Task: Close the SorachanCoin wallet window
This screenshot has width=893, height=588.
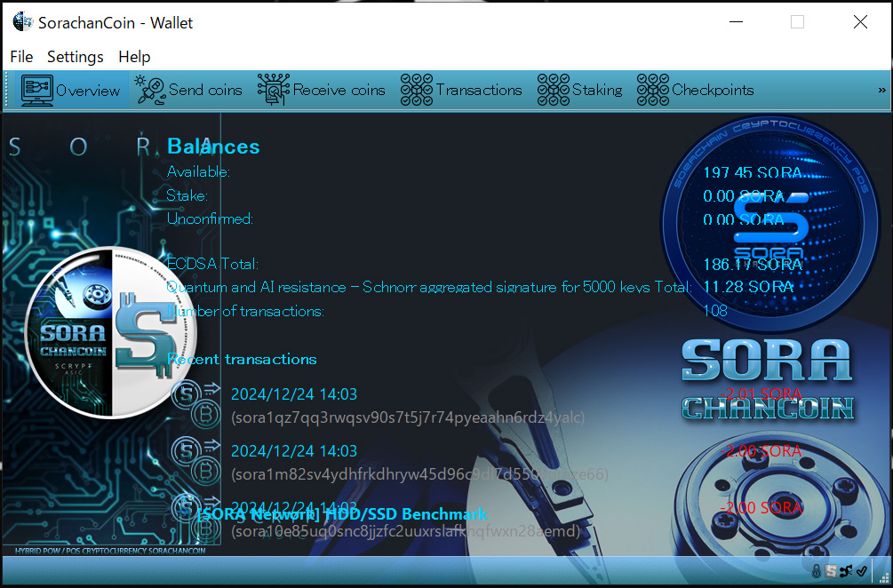Action: [860, 22]
